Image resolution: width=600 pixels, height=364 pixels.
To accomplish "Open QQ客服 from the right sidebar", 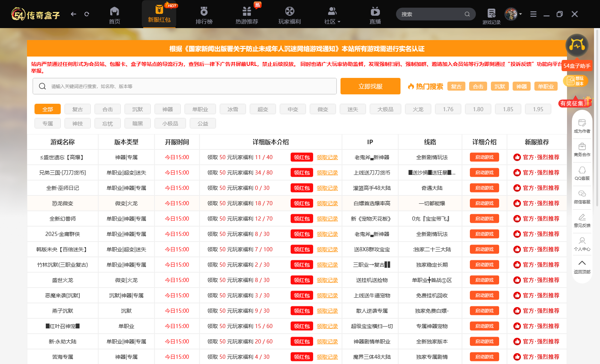I will pos(582,173).
